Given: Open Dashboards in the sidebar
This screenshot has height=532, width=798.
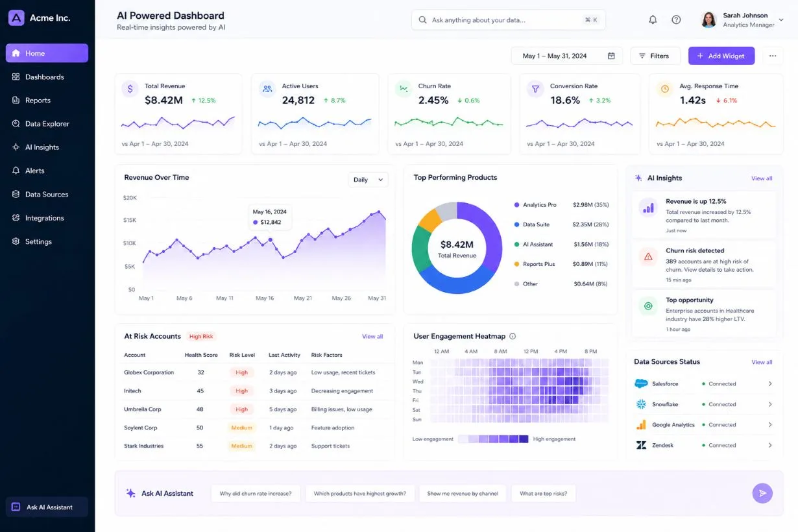Looking at the screenshot, I should tap(47, 77).
